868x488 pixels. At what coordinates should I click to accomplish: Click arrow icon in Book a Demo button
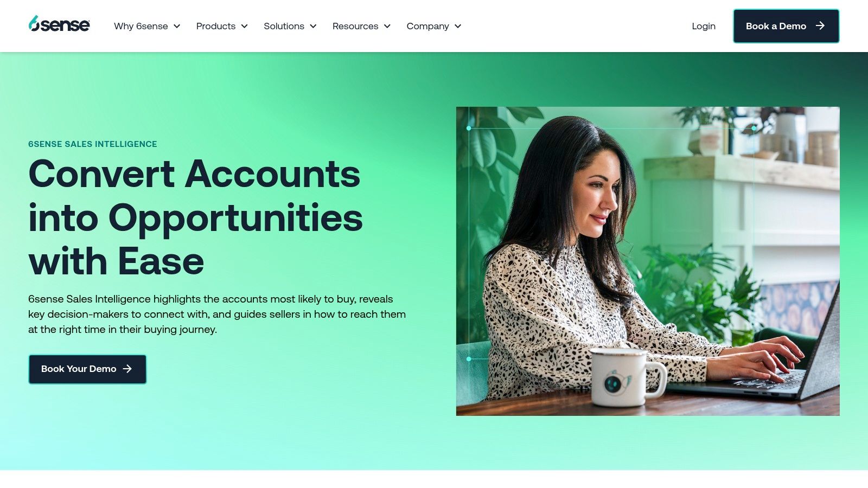(x=820, y=25)
